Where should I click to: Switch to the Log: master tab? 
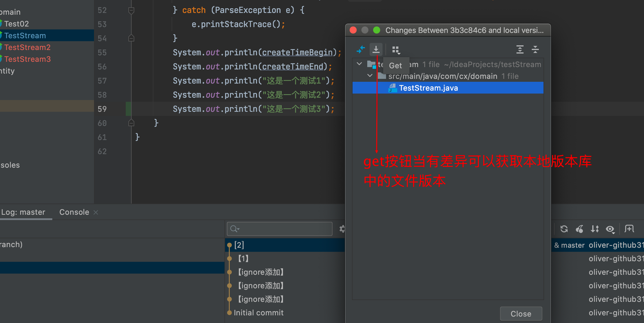[23, 212]
